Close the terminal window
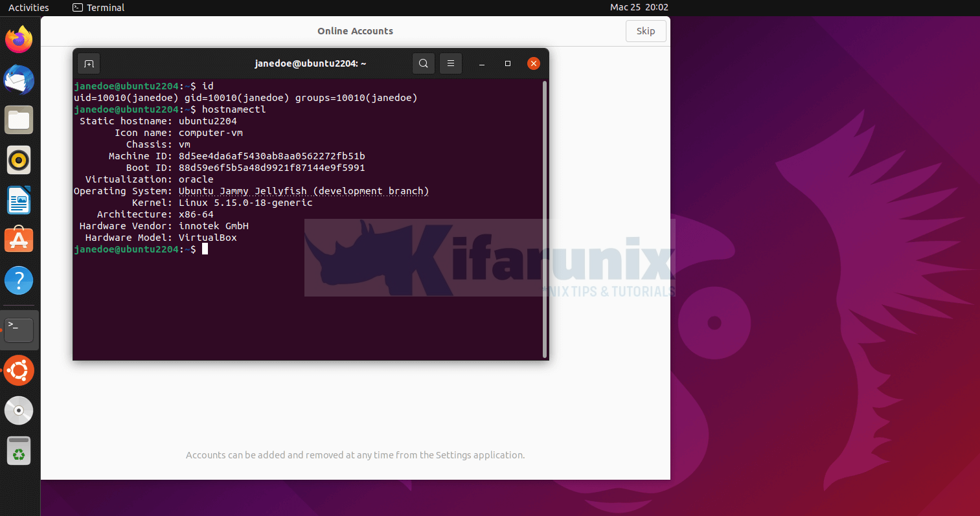Screen dimensions: 980x516 (x=534, y=63)
